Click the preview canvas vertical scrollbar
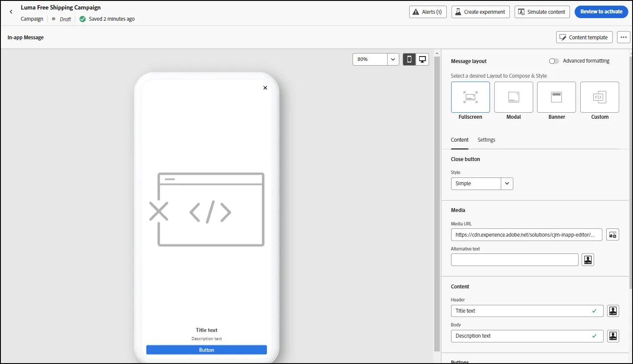The width and height of the screenshot is (633, 364). (x=437, y=203)
